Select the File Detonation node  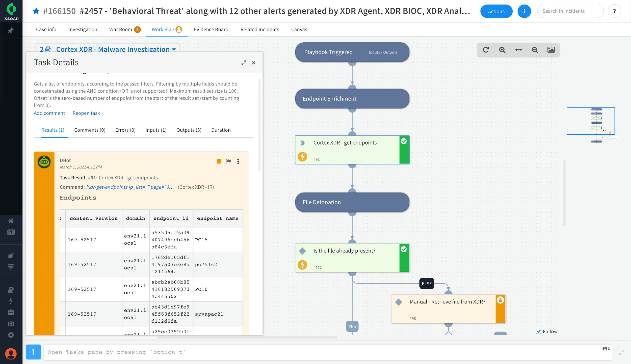(x=352, y=202)
